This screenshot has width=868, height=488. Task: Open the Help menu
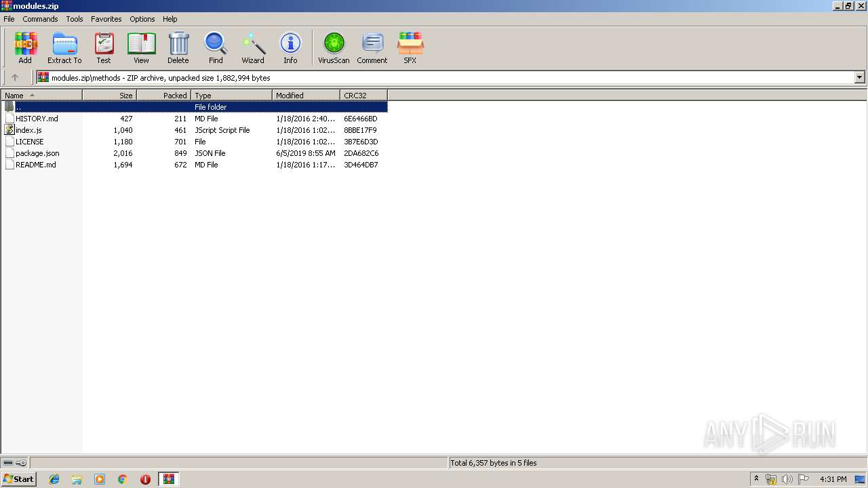pos(170,19)
